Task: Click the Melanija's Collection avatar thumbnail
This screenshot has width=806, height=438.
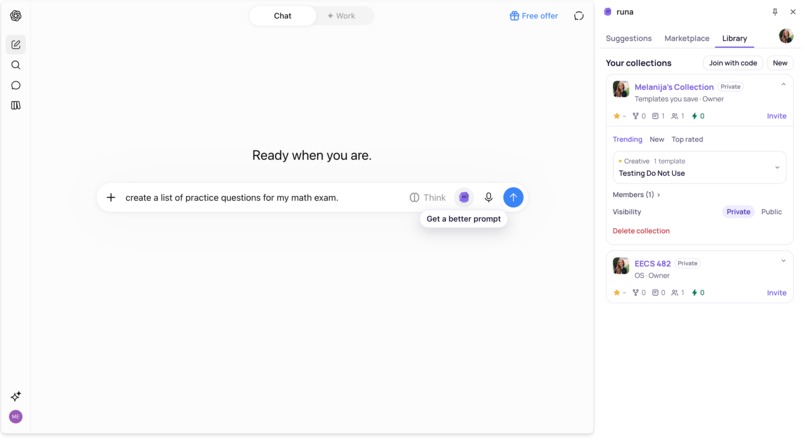Action: [x=621, y=89]
